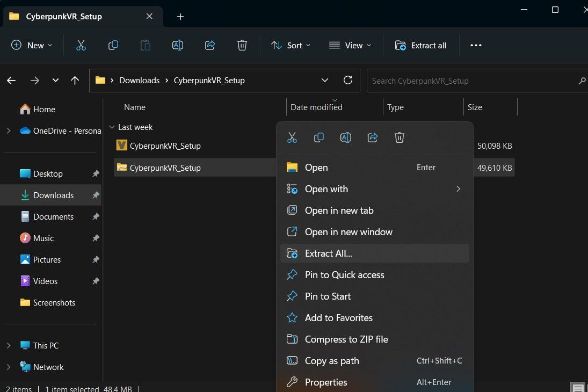
Task: Expand the This PC tree node
Action: pos(9,346)
